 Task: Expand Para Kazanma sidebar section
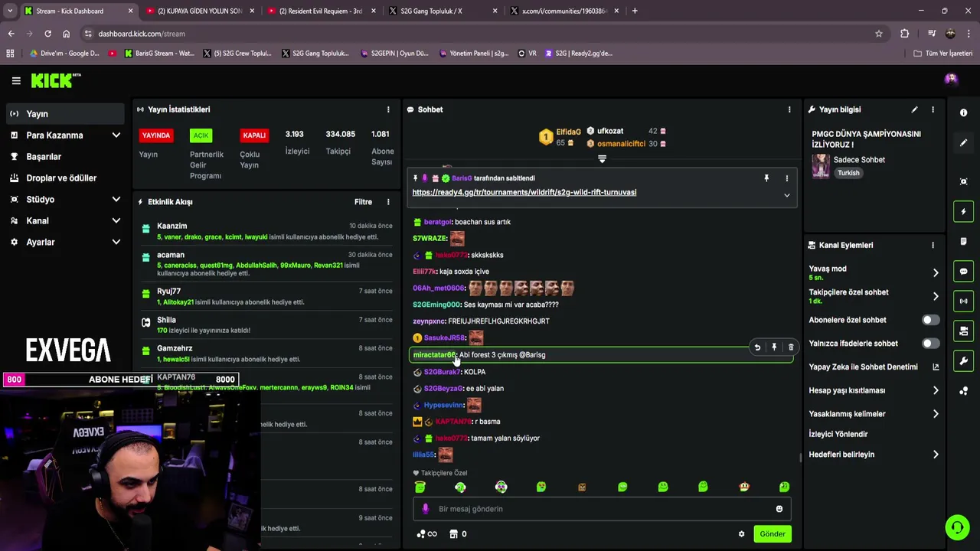click(116, 135)
